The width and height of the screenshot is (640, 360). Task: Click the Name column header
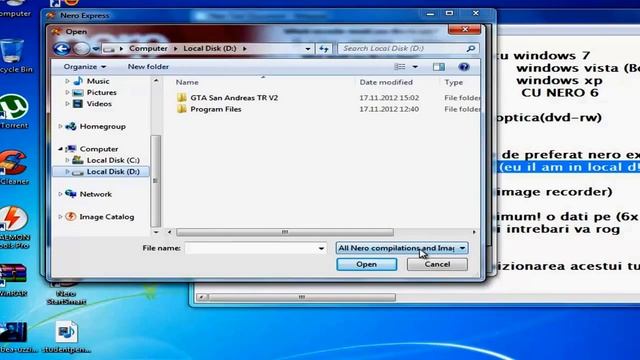[187, 82]
